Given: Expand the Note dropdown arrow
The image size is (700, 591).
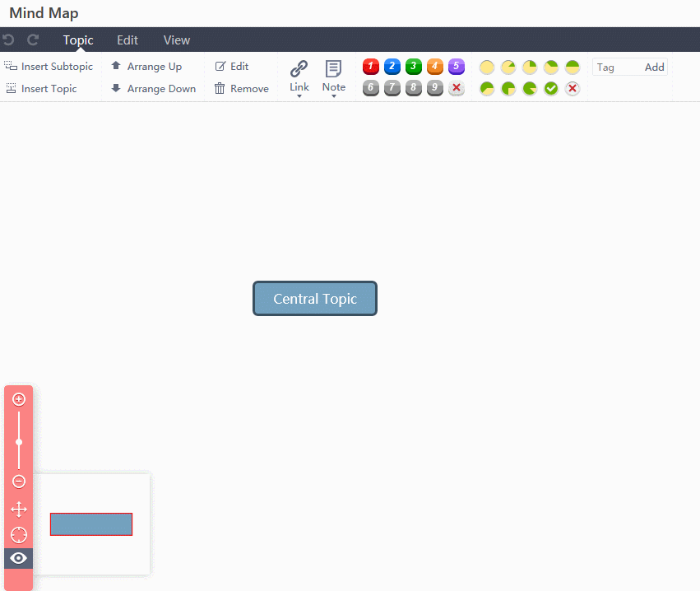Looking at the screenshot, I should pos(333,96).
